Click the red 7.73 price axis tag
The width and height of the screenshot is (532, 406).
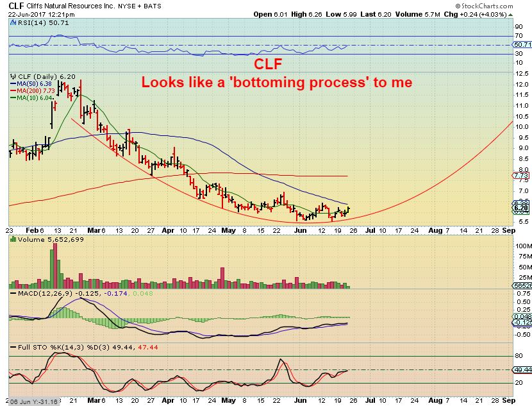pos(521,176)
